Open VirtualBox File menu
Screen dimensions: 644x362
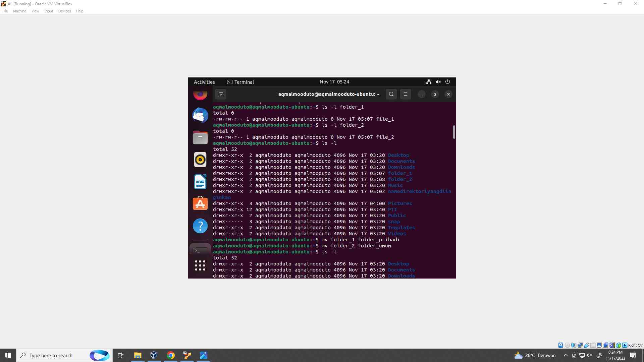(5, 11)
